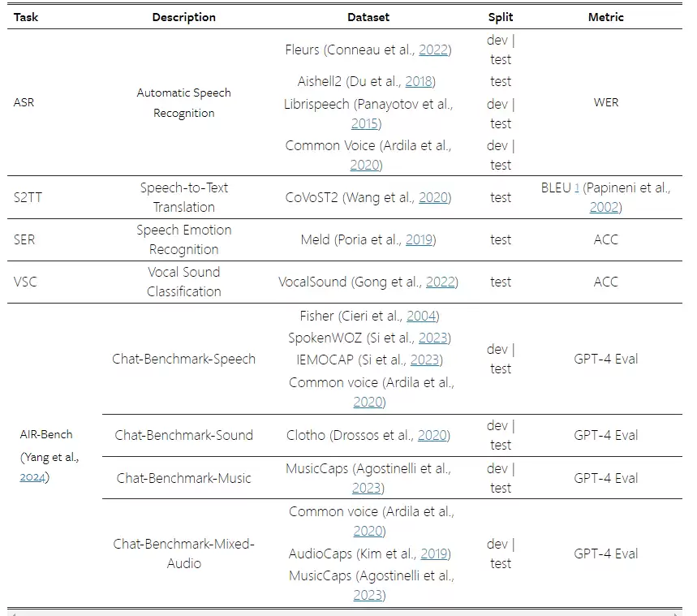This screenshot has width=697, height=616.
Task: Open the Clotho Drossos 2020 citation
Action: pyautogui.click(x=432, y=435)
